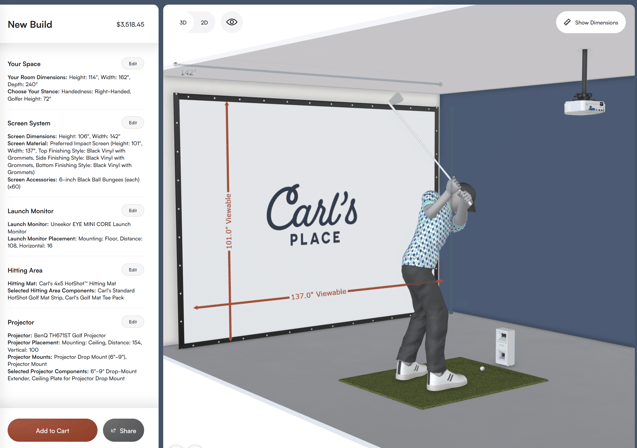Click the share arrow icon

(x=113, y=431)
